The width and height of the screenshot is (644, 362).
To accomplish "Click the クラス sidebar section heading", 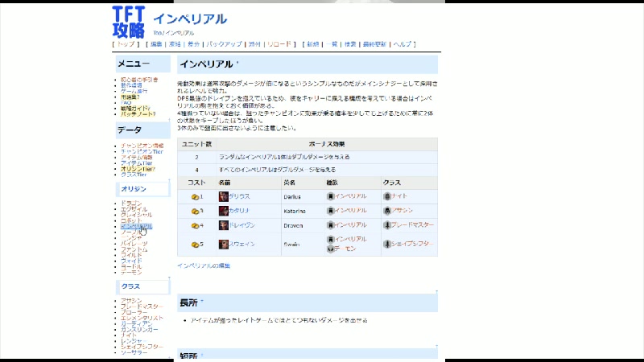I will click(x=130, y=286).
